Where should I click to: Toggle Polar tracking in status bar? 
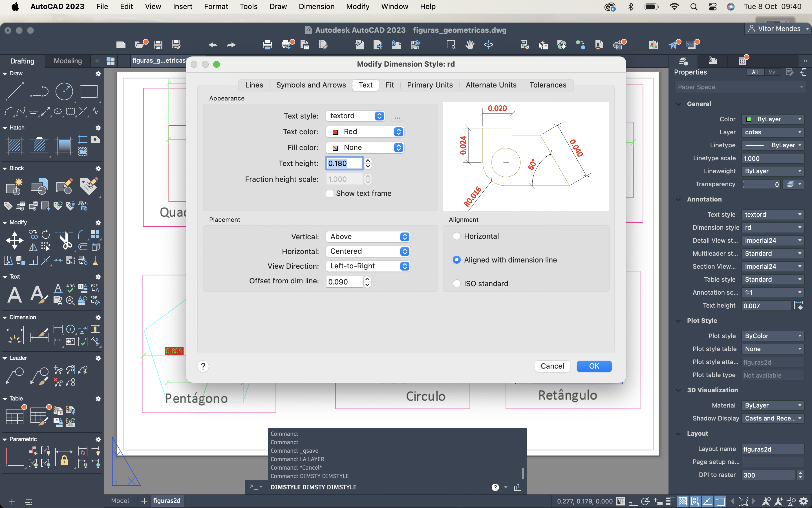point(645,501)
